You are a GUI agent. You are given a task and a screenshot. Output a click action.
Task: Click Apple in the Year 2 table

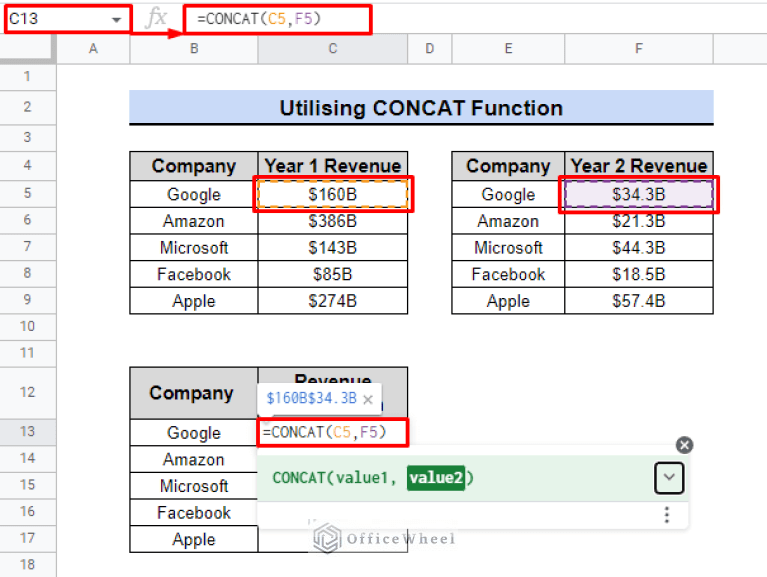(508, 301)
